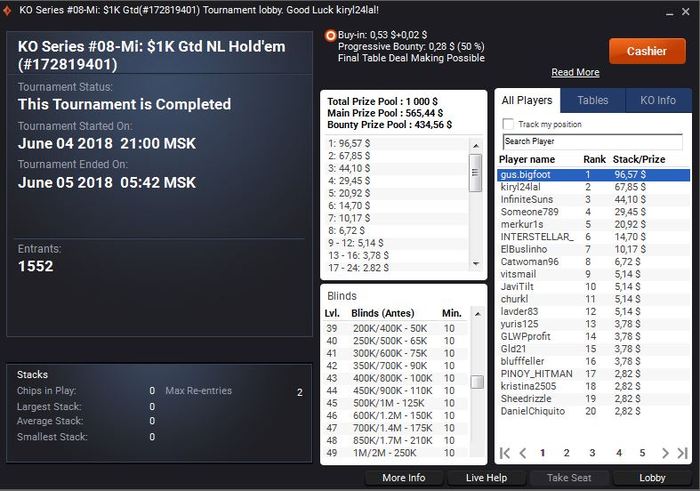Select page 4 of players list
Viewport: 700px width, 491px height.
(x=619, y=453)
